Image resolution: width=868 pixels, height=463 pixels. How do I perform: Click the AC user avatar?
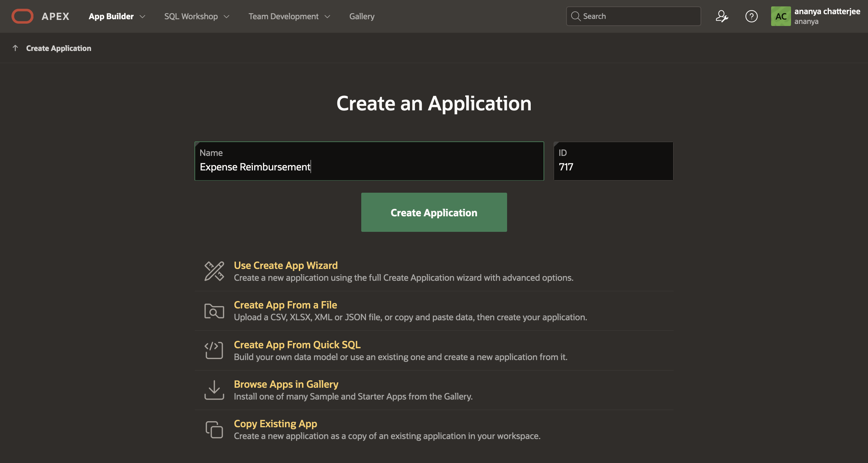tap(781, 16)
